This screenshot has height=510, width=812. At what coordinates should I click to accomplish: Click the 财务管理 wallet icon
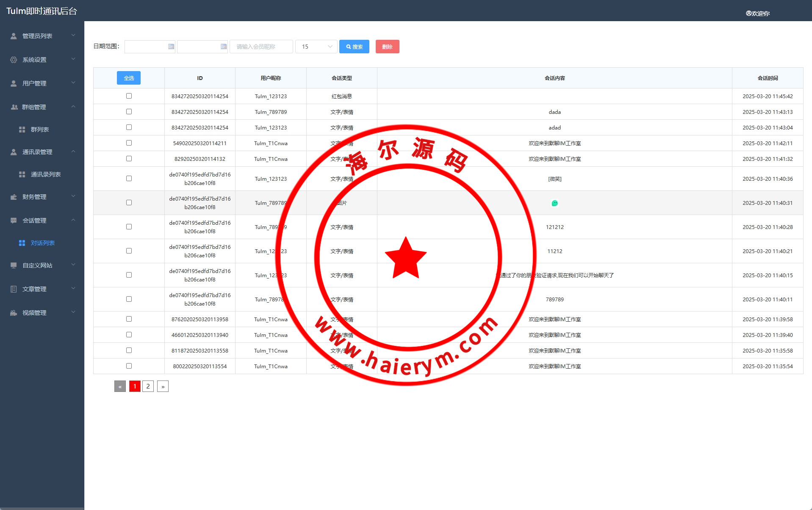tap(14, 197)
